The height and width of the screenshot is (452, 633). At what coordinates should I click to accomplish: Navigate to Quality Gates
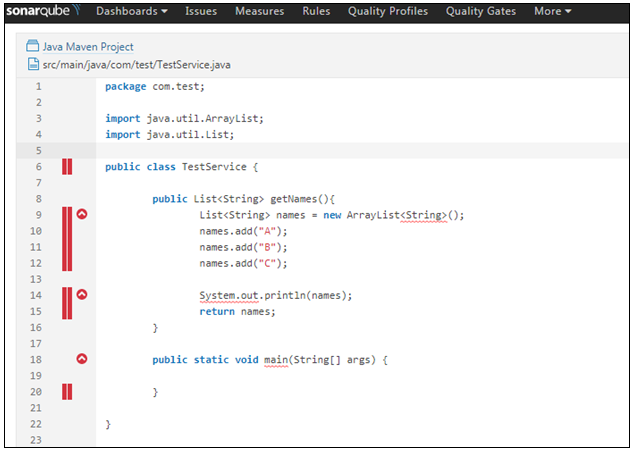480,11
